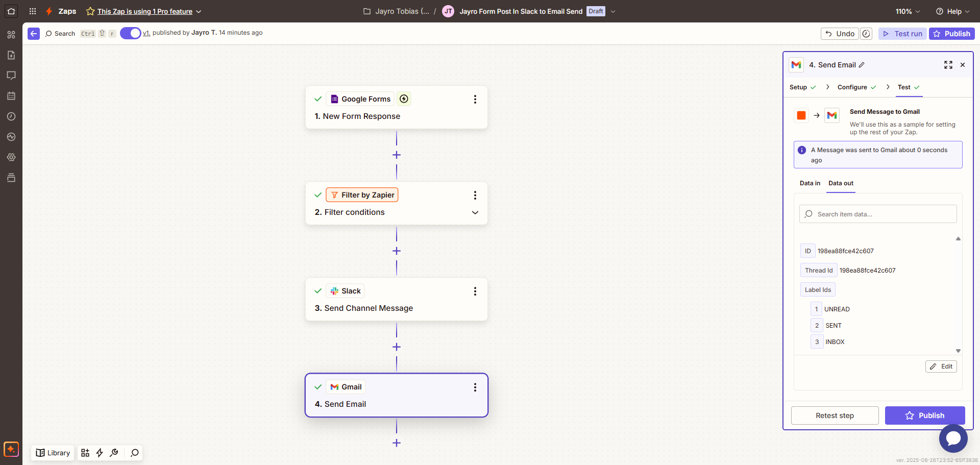Show the Data out tab

tap(841, 183)
